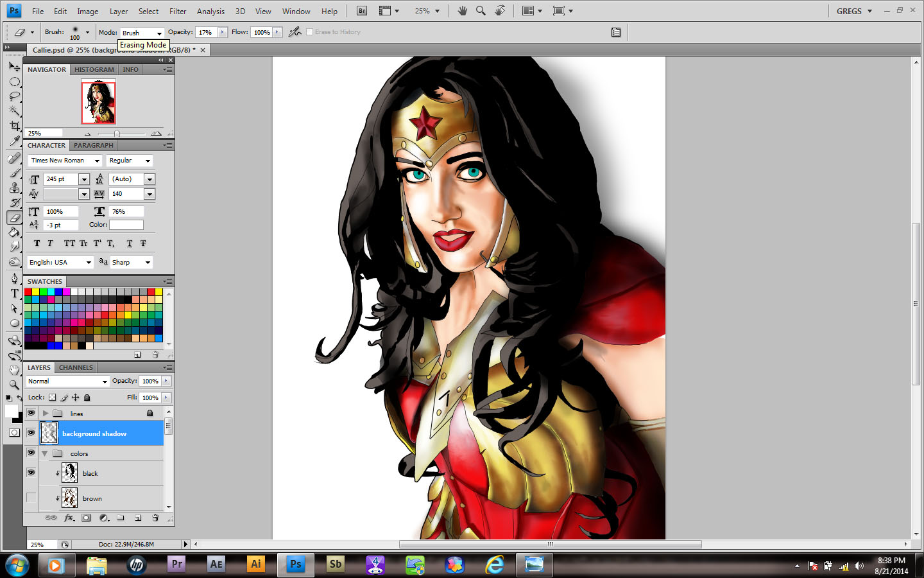Switch to the Channels tab
The width and height of the screenshot is (924, 578).
point(76,368)
